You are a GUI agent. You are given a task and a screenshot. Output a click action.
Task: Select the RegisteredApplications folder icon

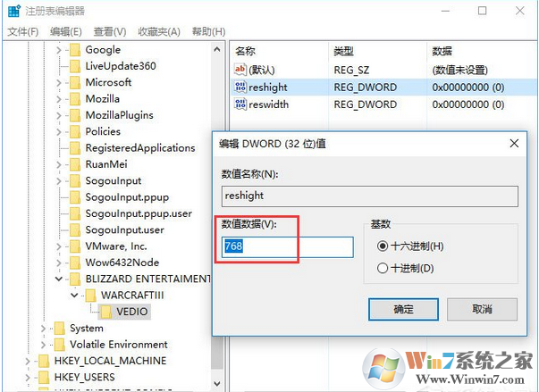tap(75, 148)
